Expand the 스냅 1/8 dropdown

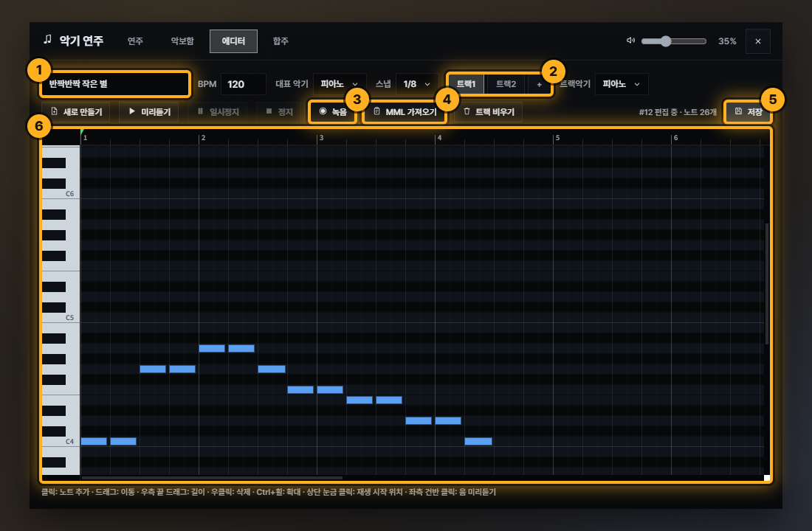point(417,84)
